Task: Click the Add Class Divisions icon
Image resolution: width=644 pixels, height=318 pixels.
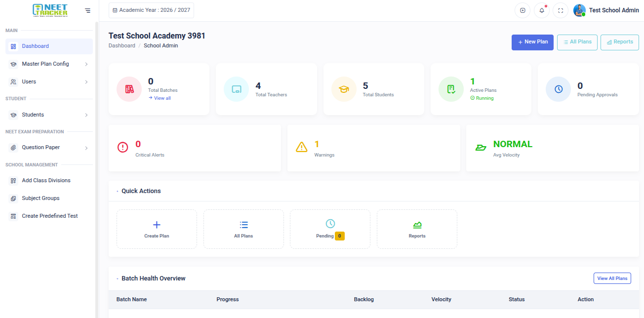Action: tap(13, 181)
